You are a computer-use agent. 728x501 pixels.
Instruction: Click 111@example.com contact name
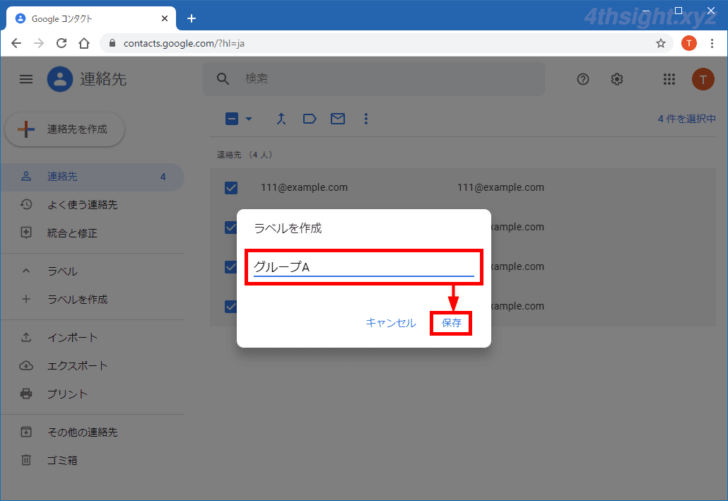tap(304, 188)
